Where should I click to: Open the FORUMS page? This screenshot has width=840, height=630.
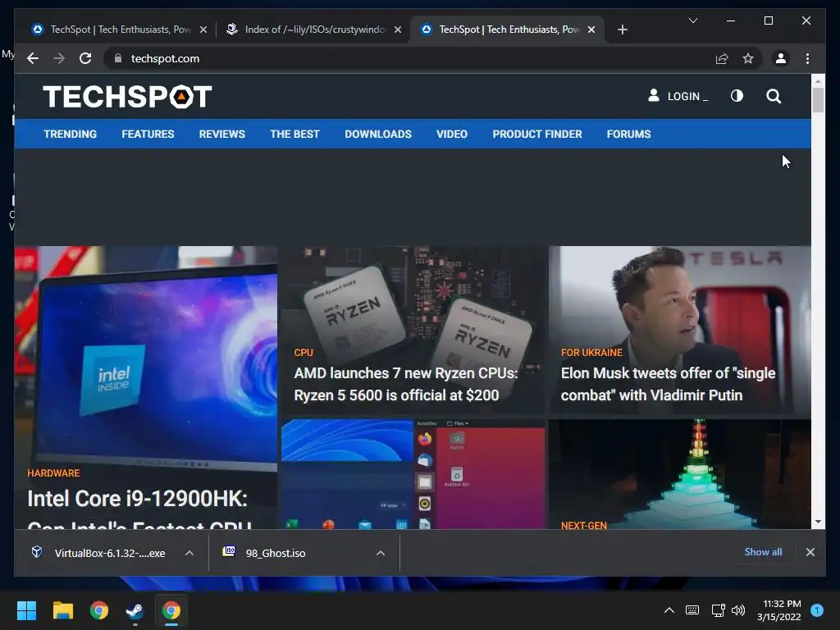[x=628, y=134]
